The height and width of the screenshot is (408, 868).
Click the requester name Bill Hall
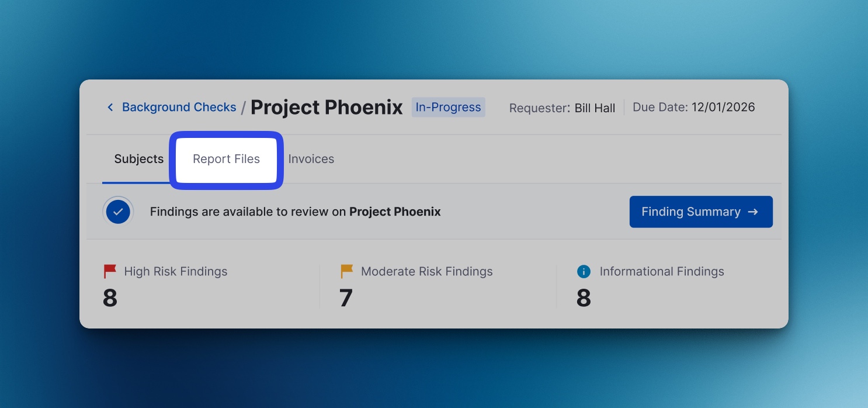point(595,108)
